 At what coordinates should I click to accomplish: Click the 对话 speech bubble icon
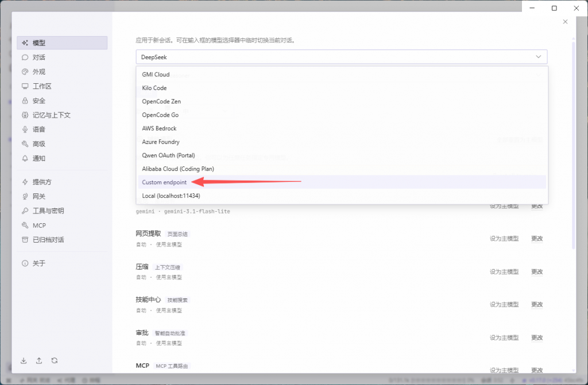click(x=25, y=57)
